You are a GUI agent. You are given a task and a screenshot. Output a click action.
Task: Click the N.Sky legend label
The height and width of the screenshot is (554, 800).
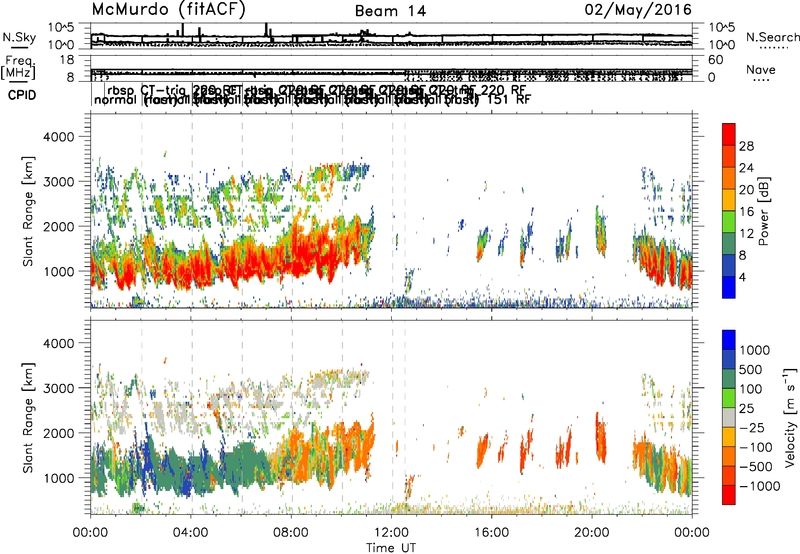click(19, 38)
